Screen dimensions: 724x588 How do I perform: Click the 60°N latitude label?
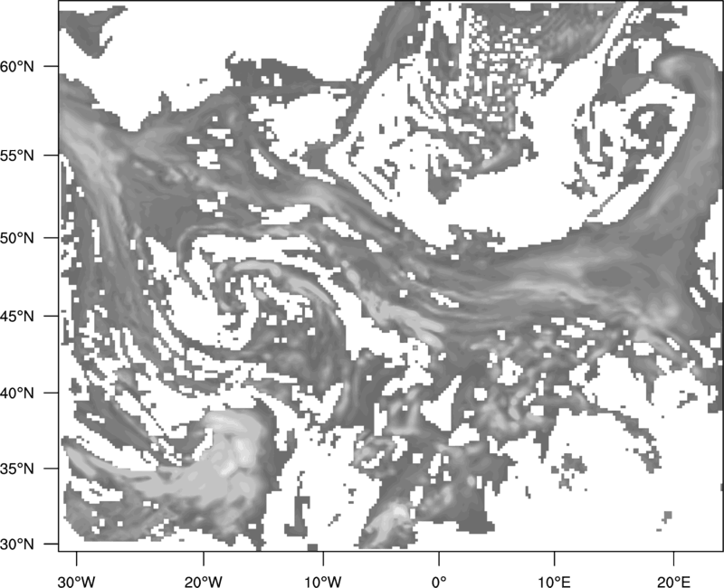[17, 66]
